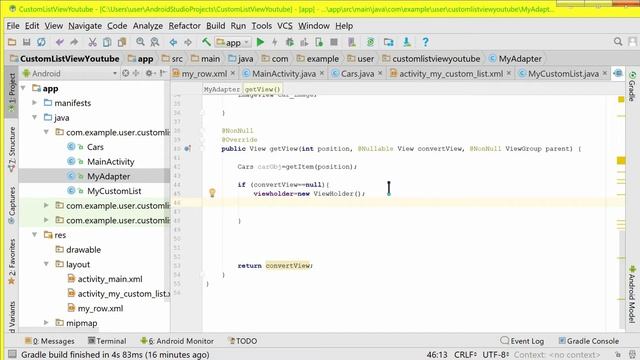The width and height of the screenshot is (640, 360).
Task: Open the Refactor menu
Action: [184, 26]
